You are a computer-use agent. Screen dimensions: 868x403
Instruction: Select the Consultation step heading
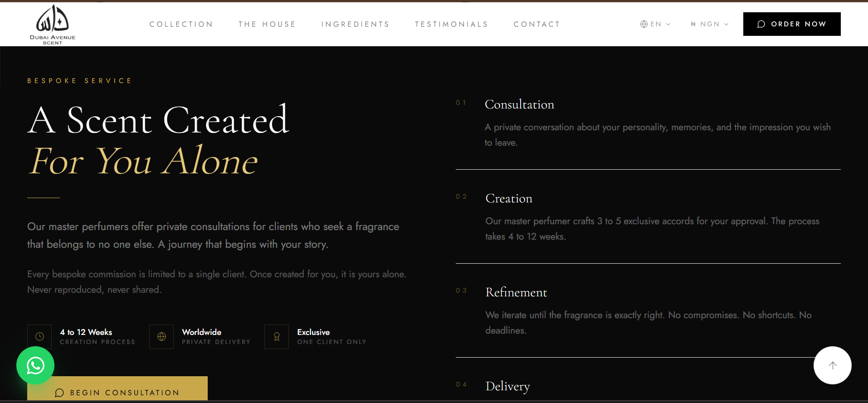click(x=519, y=104)
